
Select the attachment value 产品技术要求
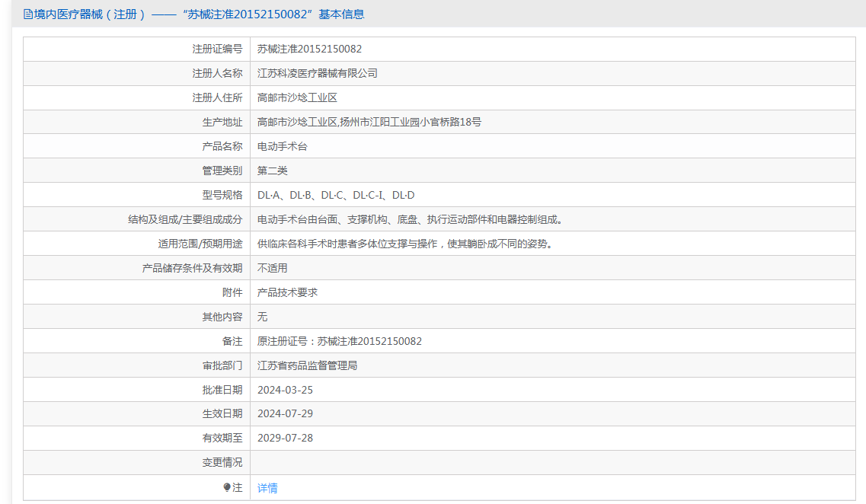coord(287,292)
